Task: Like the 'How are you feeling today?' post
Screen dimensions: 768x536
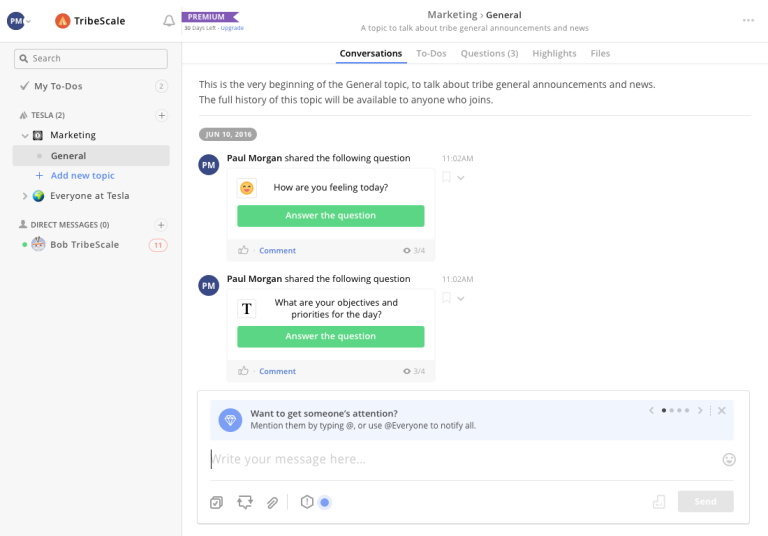Action: point(243,250)
